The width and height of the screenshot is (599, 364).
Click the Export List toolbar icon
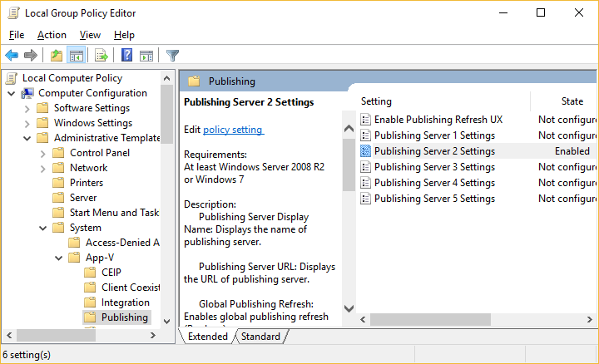coord(101,56)
